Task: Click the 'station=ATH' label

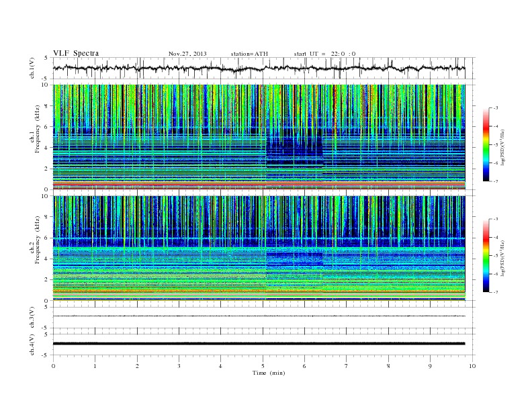Action: [249, 54]
